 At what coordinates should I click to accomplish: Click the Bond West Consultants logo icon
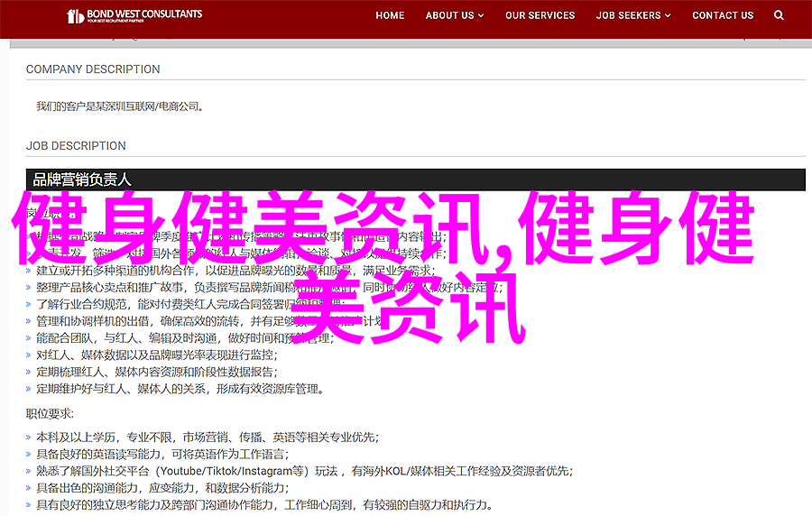[76, 15]
